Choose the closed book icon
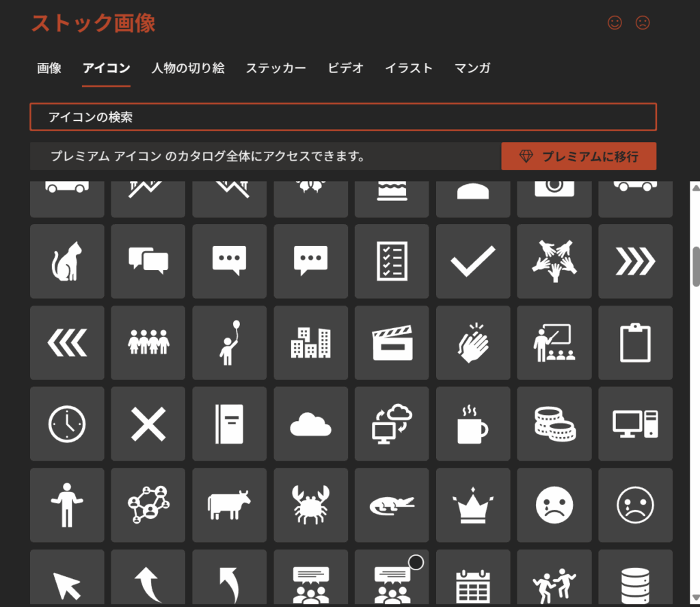 [x=230, y=424]
